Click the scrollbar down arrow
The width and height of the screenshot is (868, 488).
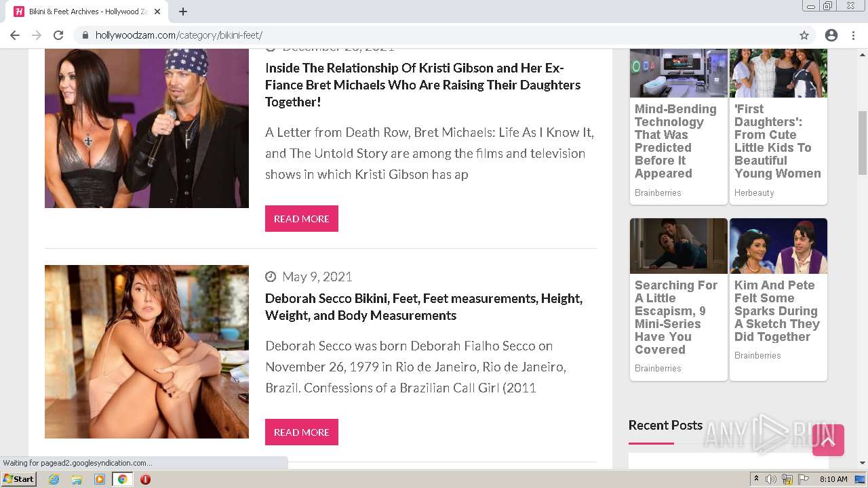(x=863, y=464)
